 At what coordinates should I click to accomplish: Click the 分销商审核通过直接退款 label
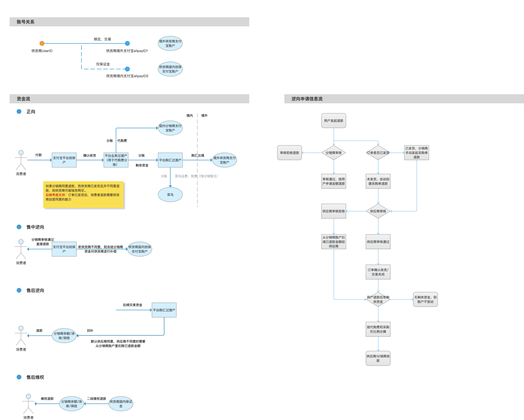(x=43, y=242)
